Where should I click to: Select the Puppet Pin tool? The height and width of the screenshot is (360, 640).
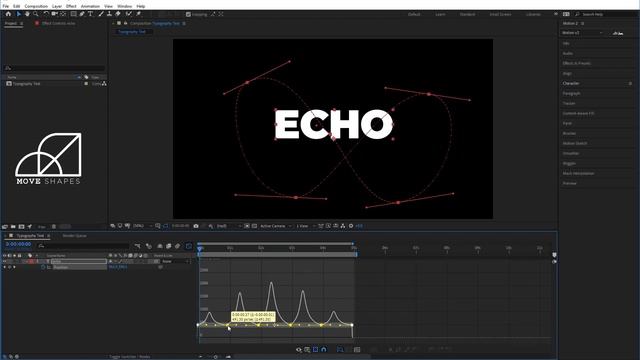(x=138, y=14)
